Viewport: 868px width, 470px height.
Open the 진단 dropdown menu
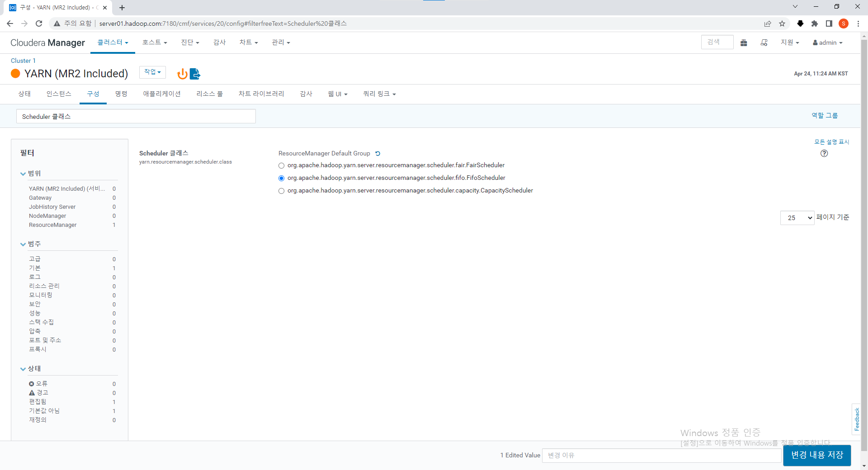190,42
